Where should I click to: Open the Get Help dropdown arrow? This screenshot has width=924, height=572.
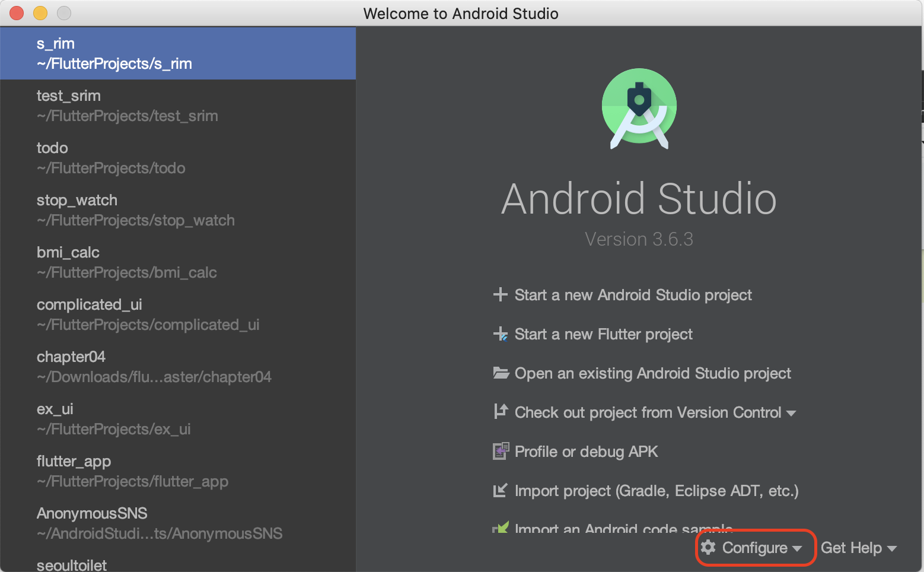tap(891, 549)
